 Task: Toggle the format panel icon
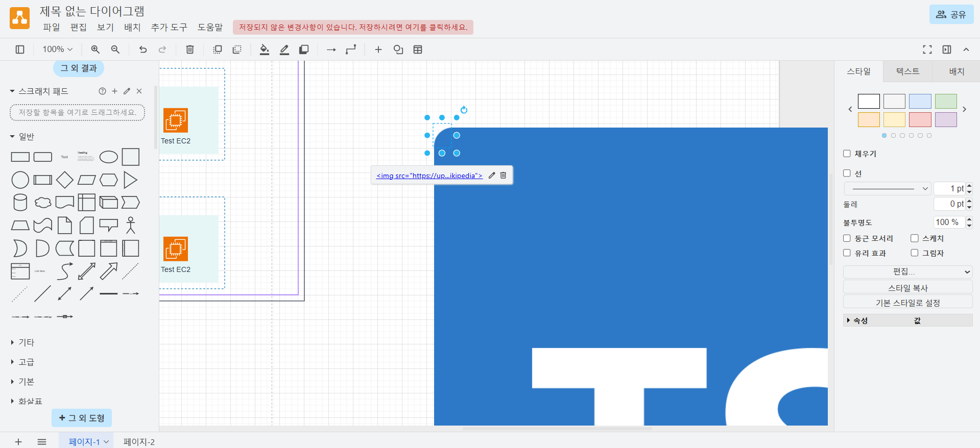point(947,49)
